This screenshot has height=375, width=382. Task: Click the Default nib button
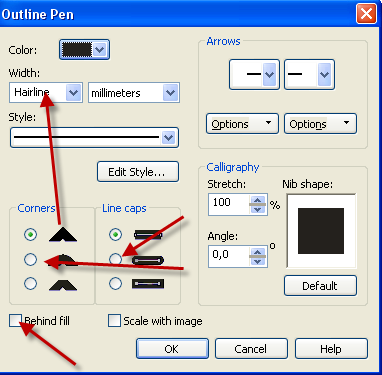(x=320, y=285)
